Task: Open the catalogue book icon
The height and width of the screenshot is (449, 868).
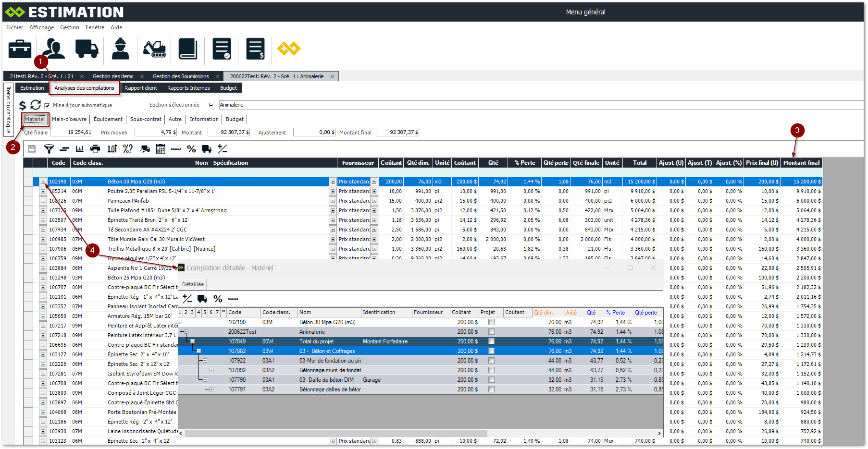Action: point(188,49)
